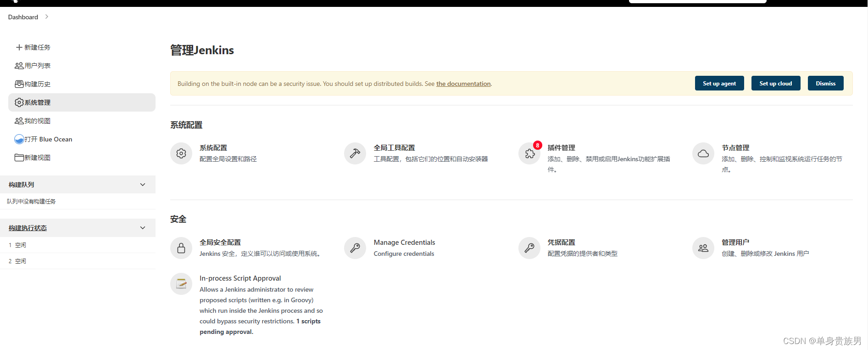Open Manage Credentials title
Screen dimensions: 868x350
tap(404, 243)
